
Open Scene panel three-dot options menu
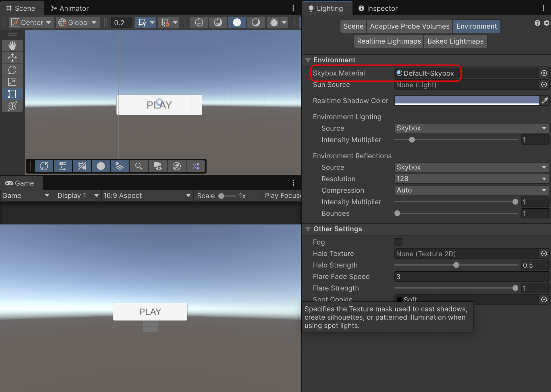point(293,8)
